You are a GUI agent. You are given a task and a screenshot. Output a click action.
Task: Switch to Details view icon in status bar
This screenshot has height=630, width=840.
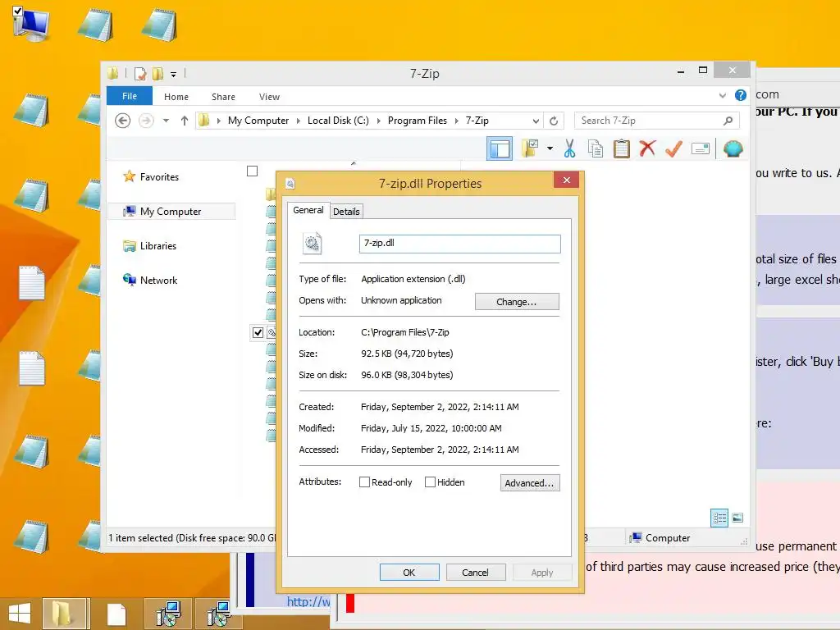[719, 518]
